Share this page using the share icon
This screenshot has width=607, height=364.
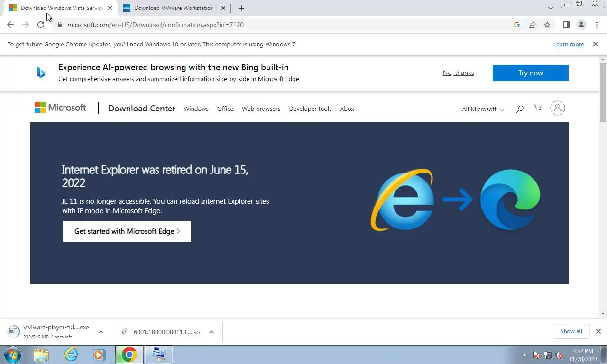532,25
